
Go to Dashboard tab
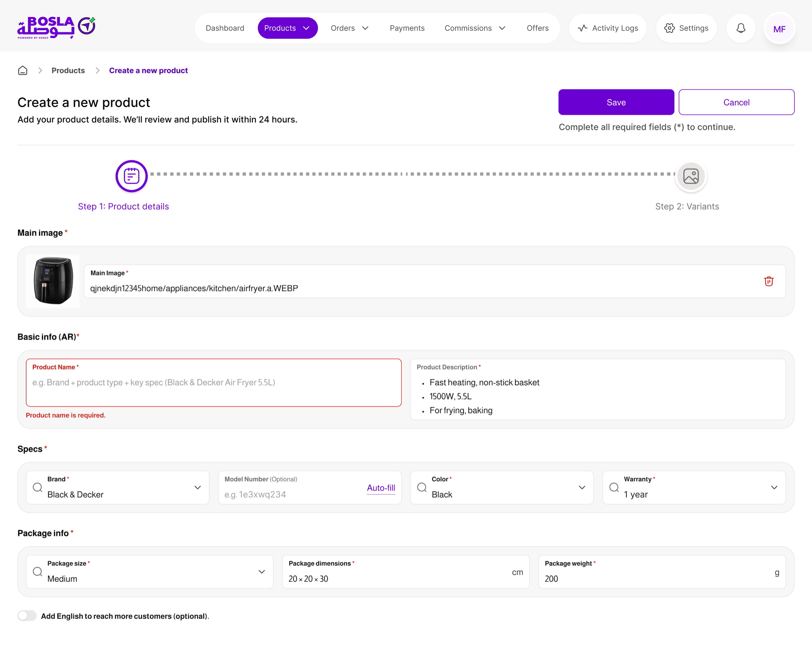pos(225,28)
